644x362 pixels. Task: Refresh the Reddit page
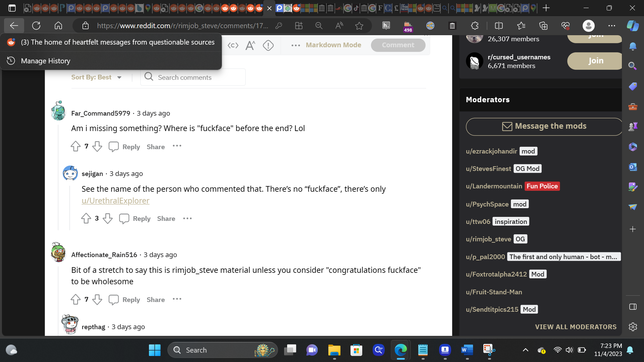[x=36, y=25]
